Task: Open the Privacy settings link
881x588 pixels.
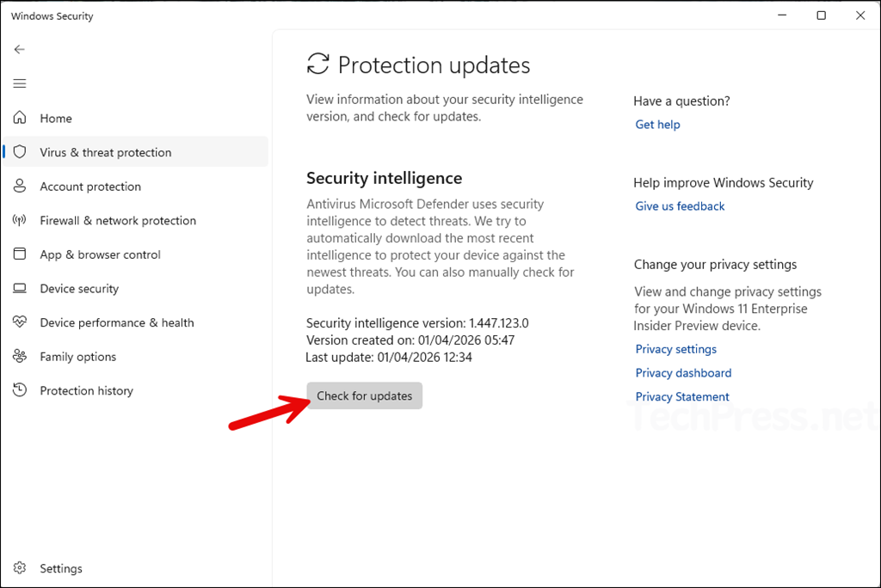Action: 676,349
